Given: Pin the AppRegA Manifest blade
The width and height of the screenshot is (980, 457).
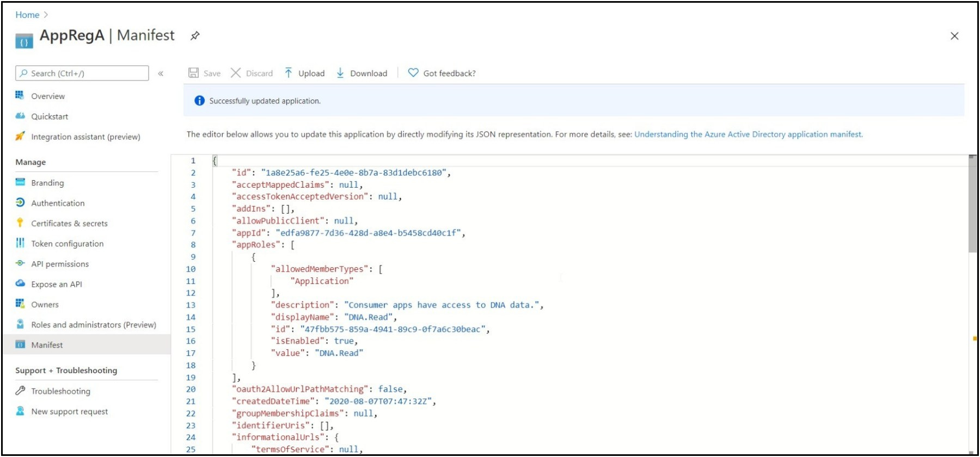Looking at the screenshot, I should pyautogui.click(x=195, y=36).
